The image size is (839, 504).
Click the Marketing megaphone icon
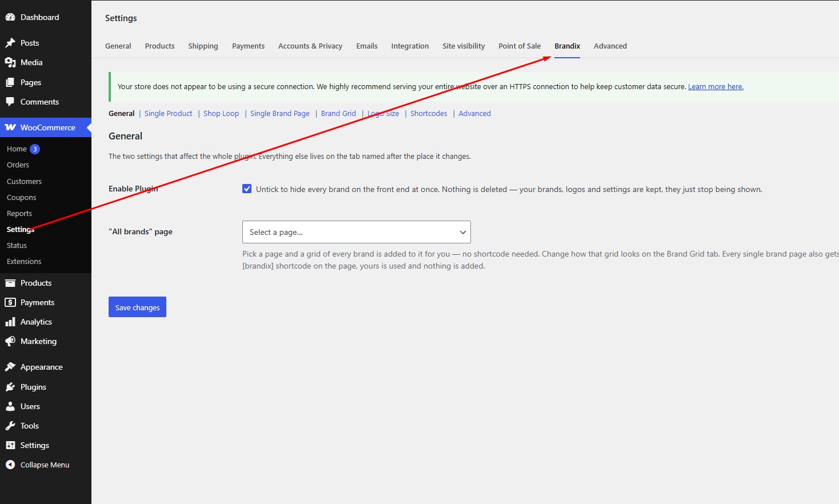10,341
